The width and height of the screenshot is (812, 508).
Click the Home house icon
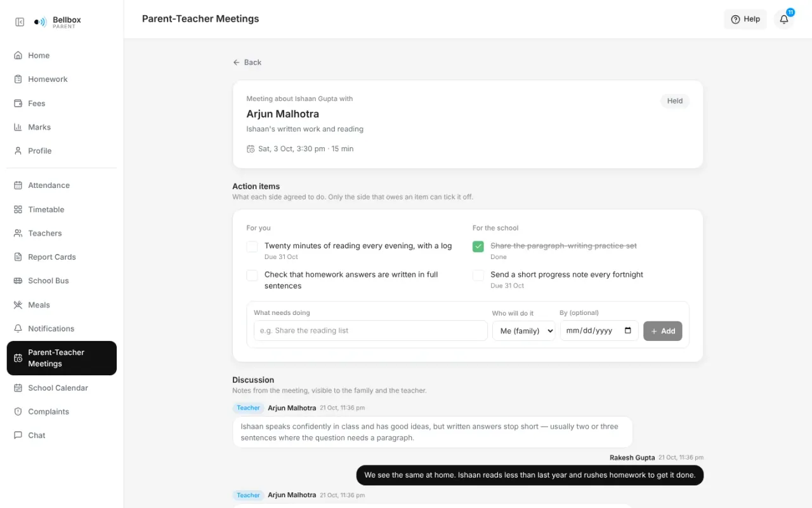click(18, 55)
